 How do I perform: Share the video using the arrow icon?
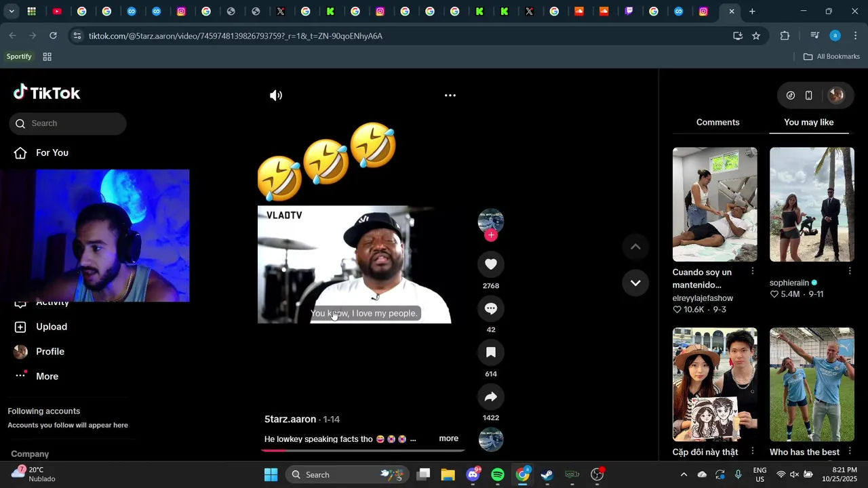pos(491,396)
